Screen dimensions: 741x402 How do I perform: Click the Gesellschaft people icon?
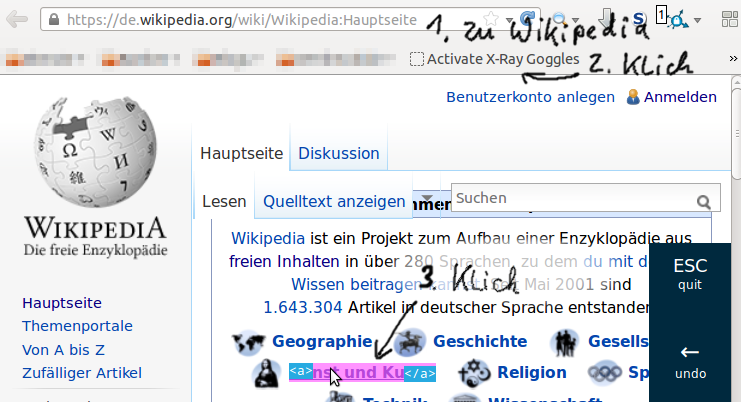pyautogui.click(x=565, y=343)
